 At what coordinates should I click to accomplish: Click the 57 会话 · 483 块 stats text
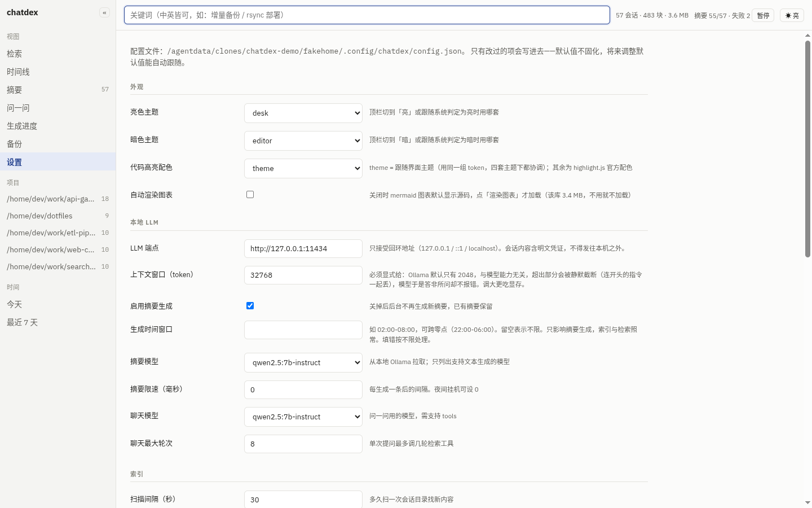(x=652, y=15)
